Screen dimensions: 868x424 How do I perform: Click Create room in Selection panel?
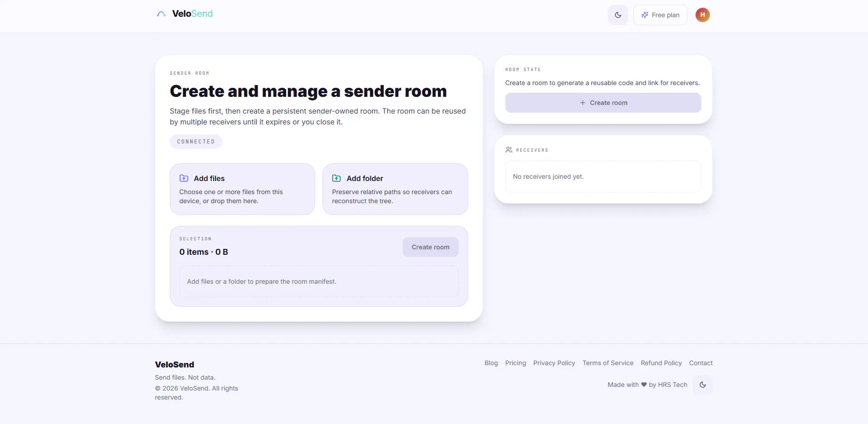point(431,247)
